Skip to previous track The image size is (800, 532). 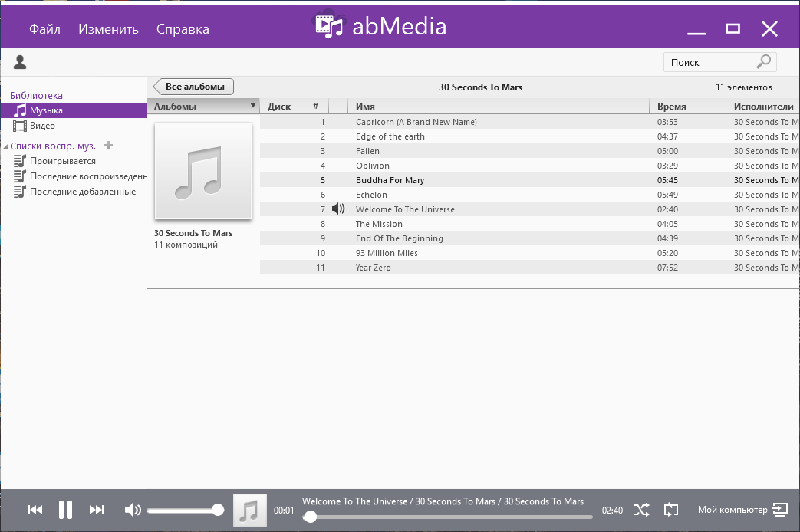[35, 510]
